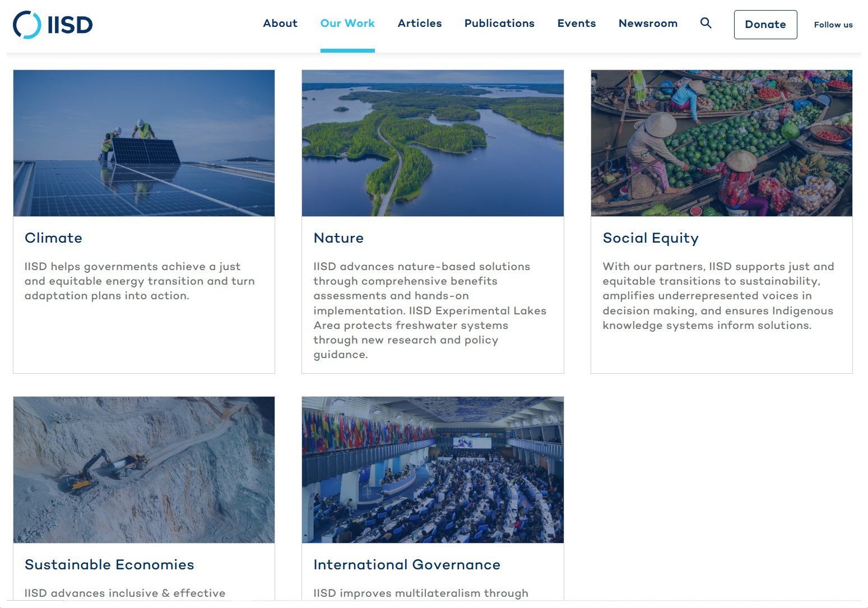Open the Newsroom section
The height and width of the screenshot is (608, 868).
[648, 23]
